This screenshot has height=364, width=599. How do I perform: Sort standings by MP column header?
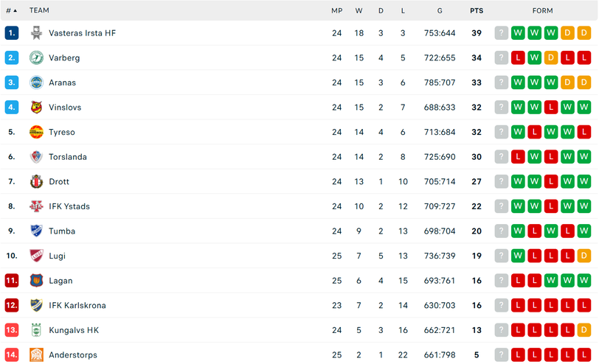(336, 10)
